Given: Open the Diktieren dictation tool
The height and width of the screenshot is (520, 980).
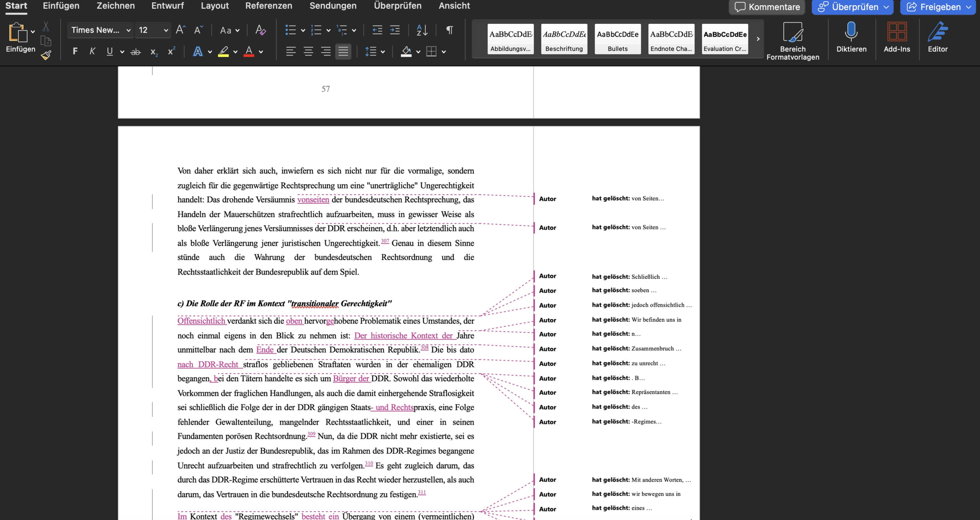Looking at the screenshot, I should tap(851, 38).
